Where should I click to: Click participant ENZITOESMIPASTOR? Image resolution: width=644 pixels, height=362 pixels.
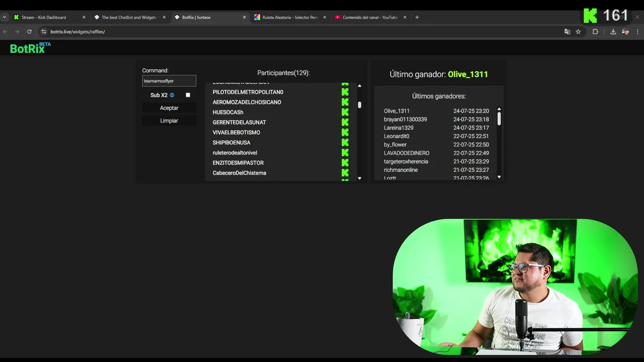[x=238, y=162]
